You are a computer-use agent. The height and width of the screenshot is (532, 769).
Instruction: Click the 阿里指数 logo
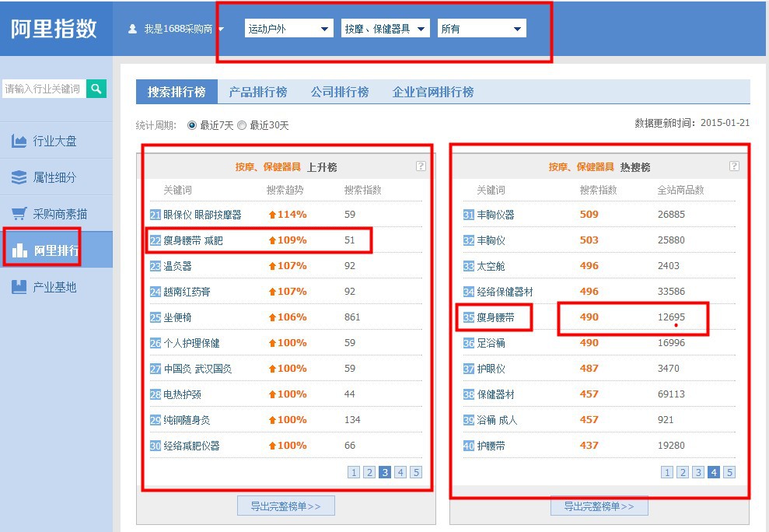point(54,29)
